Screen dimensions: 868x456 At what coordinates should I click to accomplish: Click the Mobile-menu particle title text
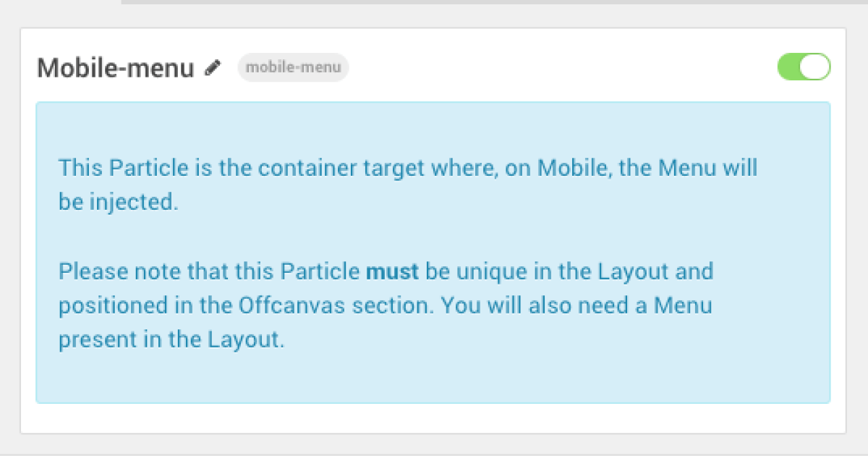point(116,68)
